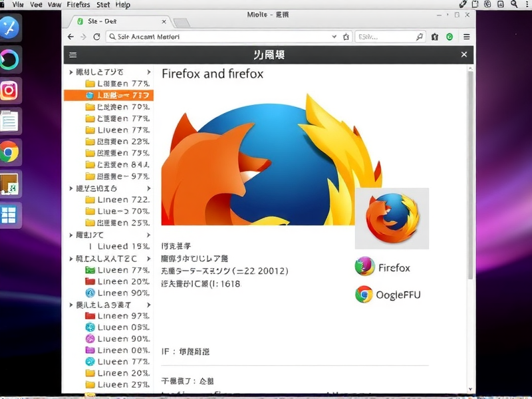This screenshot has width=532, height=399.
Task: Click the 'Firefox' text link in the panel
Action: tap(394, 267)
